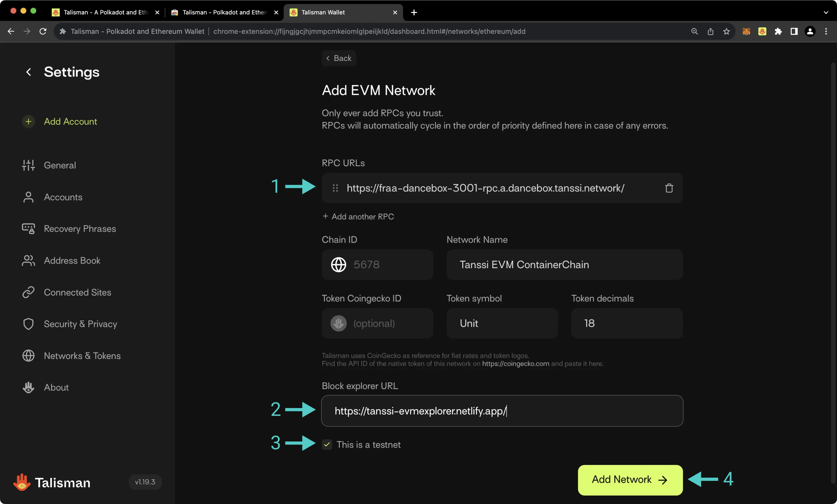Click the Add Account plus icon

pos(28,122)
